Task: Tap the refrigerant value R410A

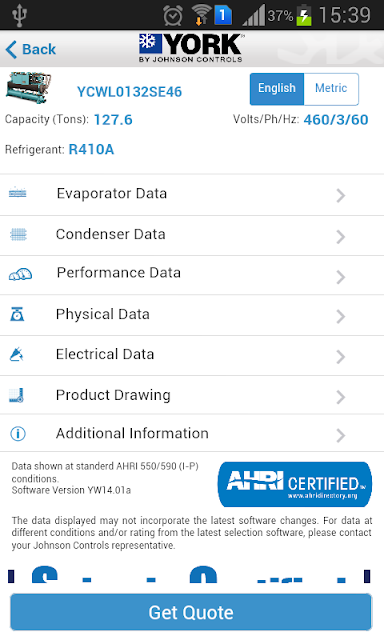Action: [91, 149]
